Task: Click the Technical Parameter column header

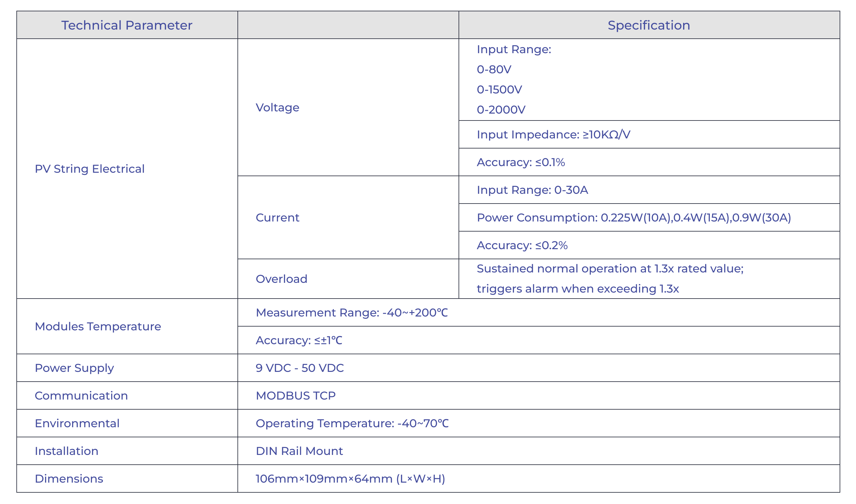Action: click(127, 25)
